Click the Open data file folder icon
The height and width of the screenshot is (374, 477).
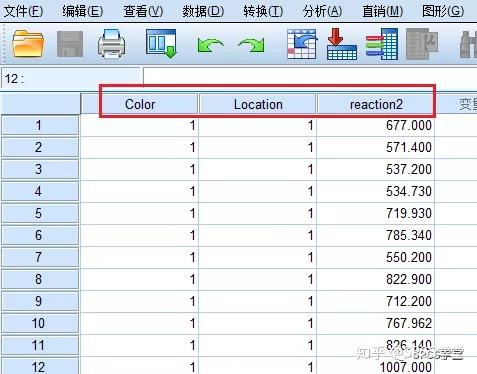pyautogui.click(x=28, y=44)
